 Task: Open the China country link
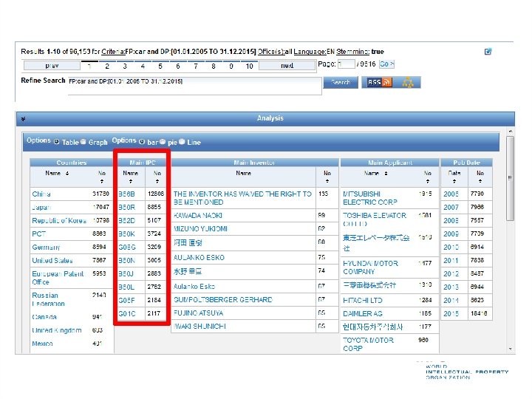point(41,194)
